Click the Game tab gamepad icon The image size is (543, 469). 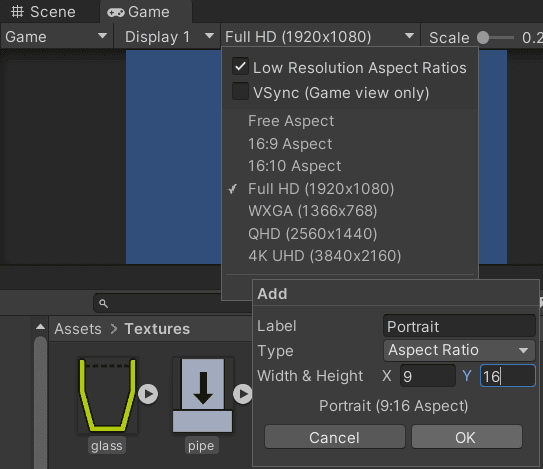tap(116, 13)
